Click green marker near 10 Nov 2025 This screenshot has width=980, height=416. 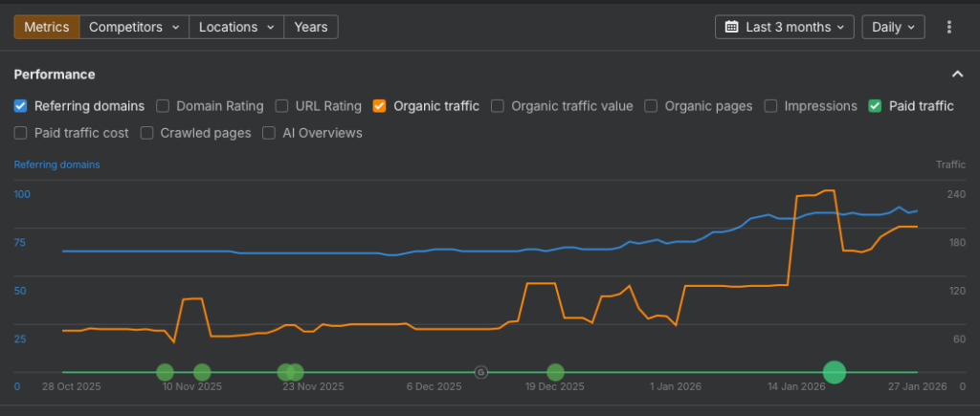[x=202, y=372]
